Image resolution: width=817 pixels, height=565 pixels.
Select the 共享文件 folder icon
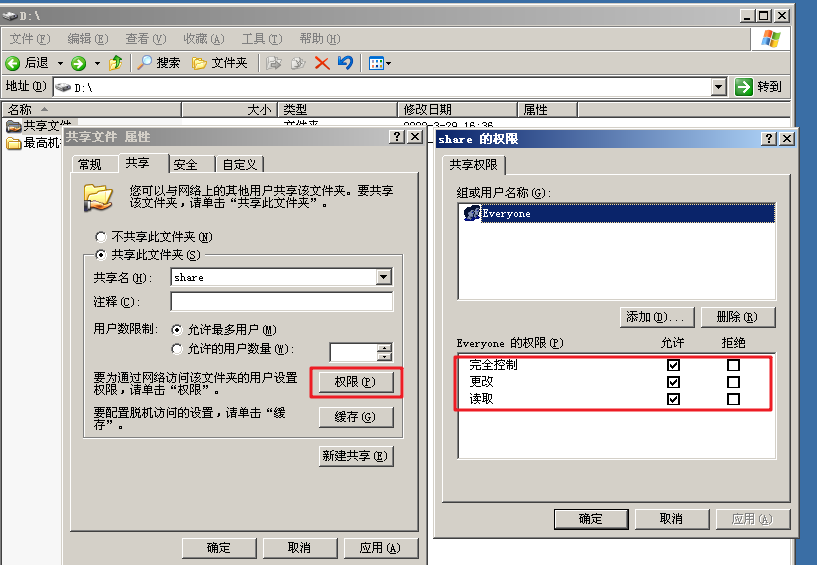14,126
